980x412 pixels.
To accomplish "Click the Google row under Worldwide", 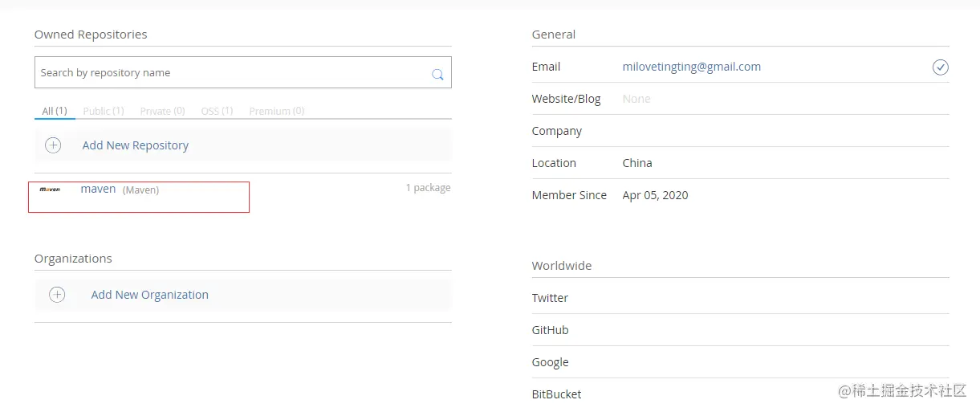I will 740,362.
